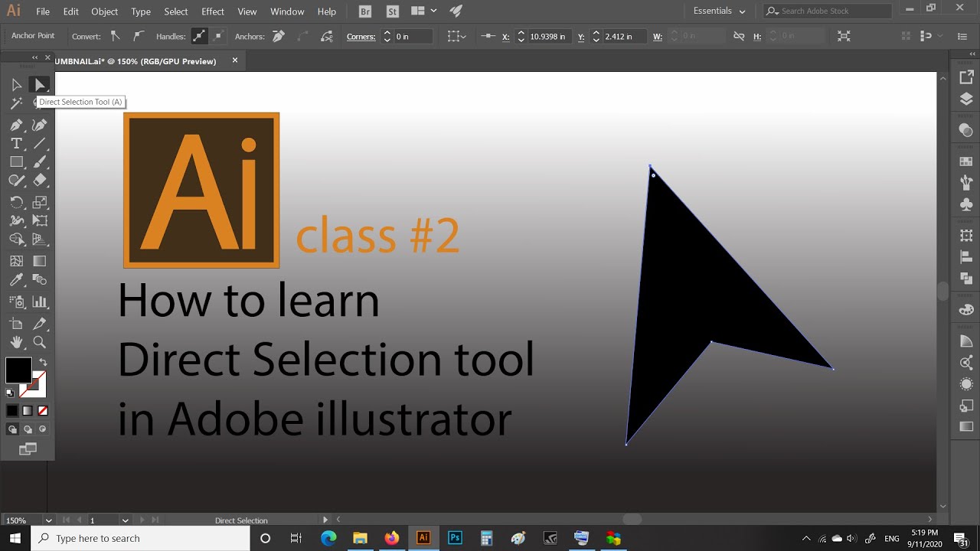980x551 pixels.
Task: Select the Column Graph tool
Action: [x=40, y=302]
